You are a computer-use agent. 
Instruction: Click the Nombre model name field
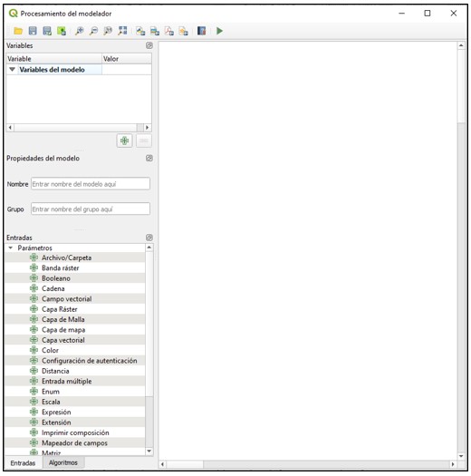pyautogui.click(x=91, y=184)
